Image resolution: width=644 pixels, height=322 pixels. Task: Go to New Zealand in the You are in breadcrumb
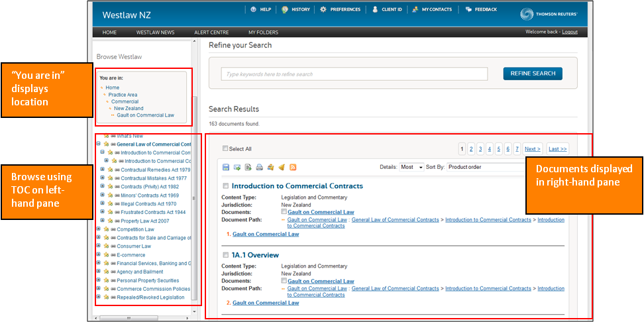coord(129,109)
